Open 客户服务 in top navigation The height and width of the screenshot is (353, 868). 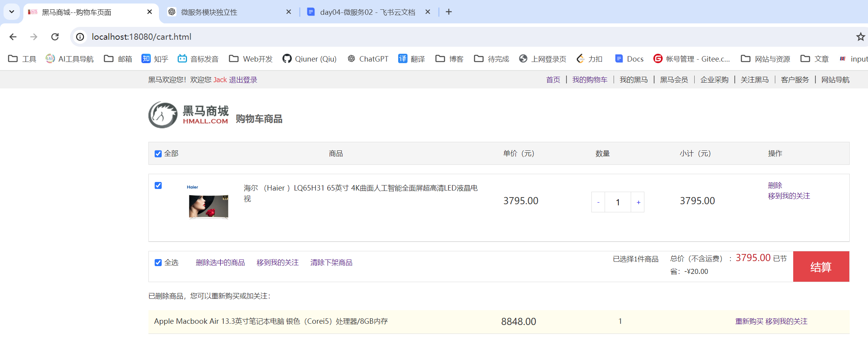[x=795, y=80]
